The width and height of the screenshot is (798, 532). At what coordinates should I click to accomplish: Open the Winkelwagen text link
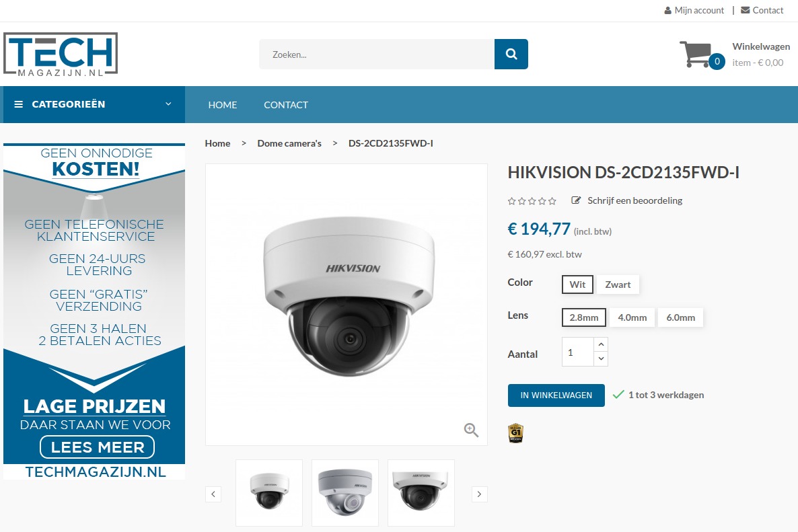[761, 46]
